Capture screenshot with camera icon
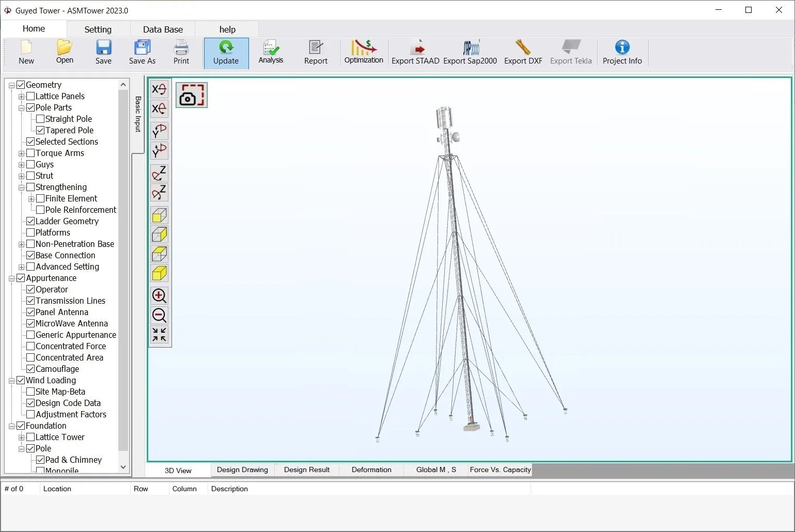The image size is (795, 532). pos(192,95)
